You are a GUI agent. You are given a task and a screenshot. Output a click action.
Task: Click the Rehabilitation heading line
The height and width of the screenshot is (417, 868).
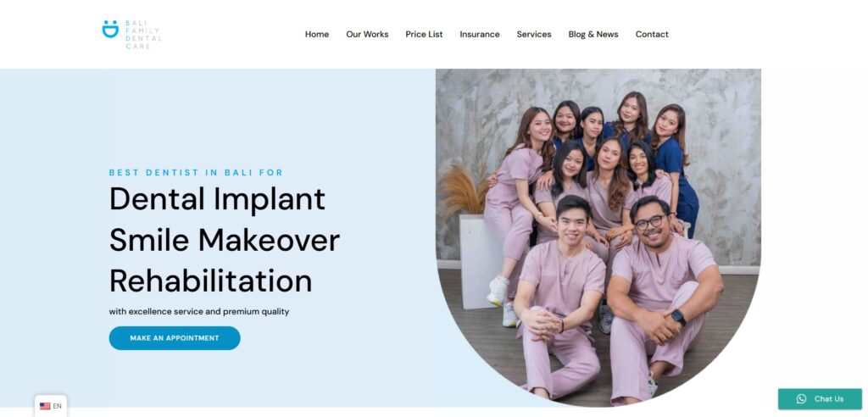[x=210, y=281]
